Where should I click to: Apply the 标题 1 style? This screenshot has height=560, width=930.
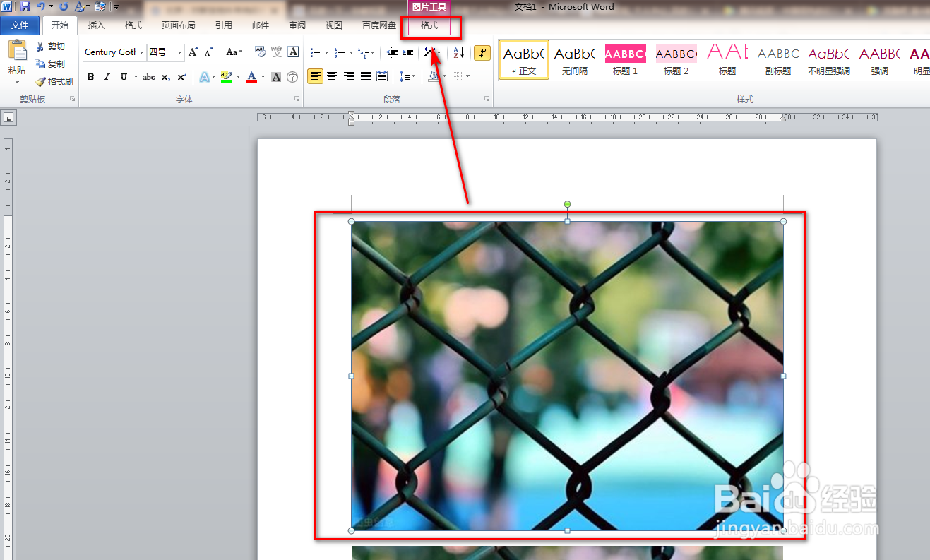[x=626, y=59]
